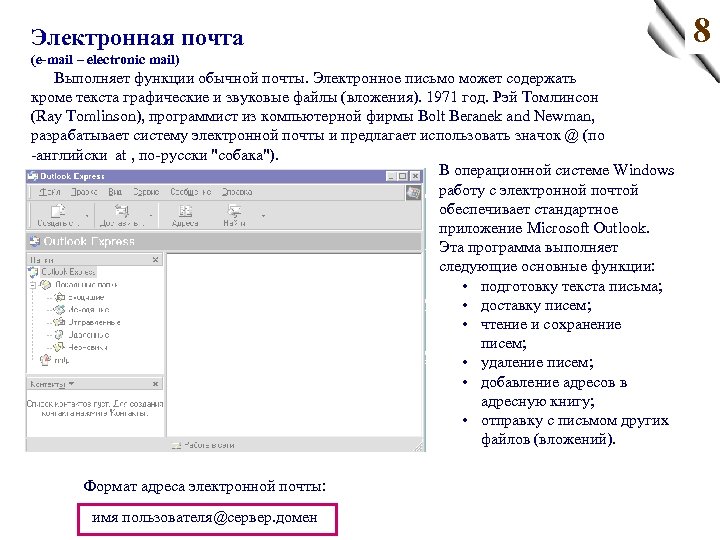Open the Отправленные sent folder icon
Viewport: 720px width, 540px height.
(x=59, y=322)
